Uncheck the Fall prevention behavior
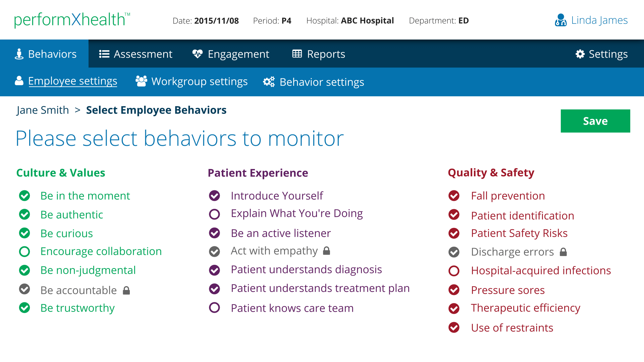This screenshot has width=644, height=362. coord(454,196)
